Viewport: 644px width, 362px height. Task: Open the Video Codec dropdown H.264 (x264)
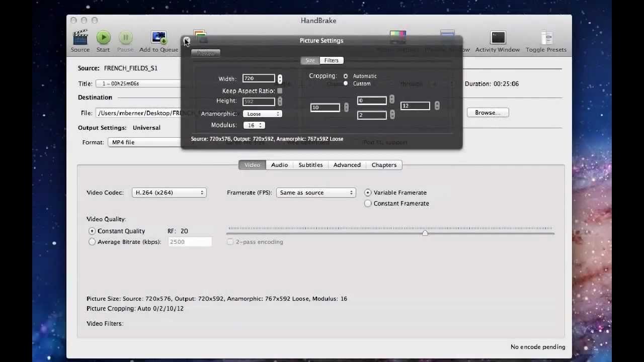click(x=169, y=193)
